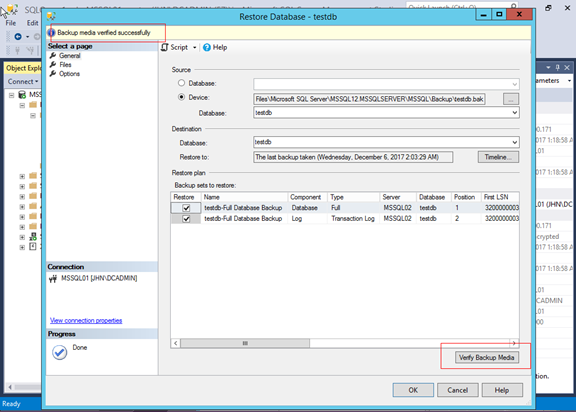576x412 pixels.
Task: Uncheck restore for Full backup row
Action: pyautogui.click(x=186, y=208)
